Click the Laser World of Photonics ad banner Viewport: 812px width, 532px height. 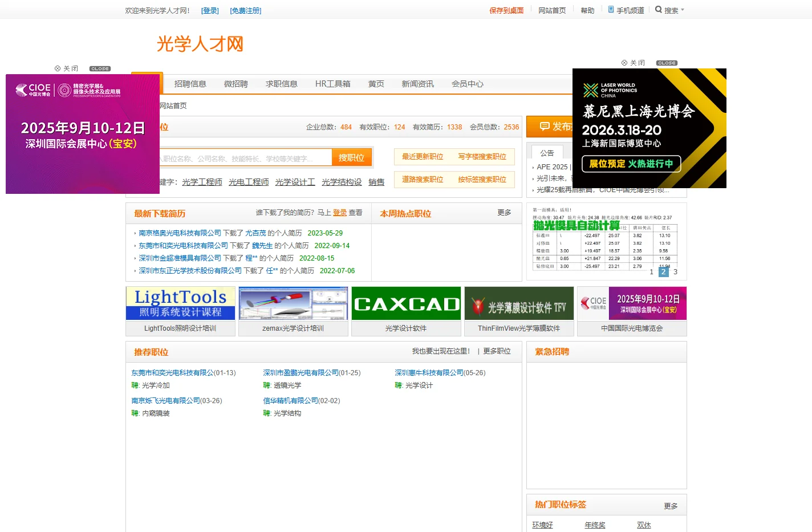tap(649, 128)
